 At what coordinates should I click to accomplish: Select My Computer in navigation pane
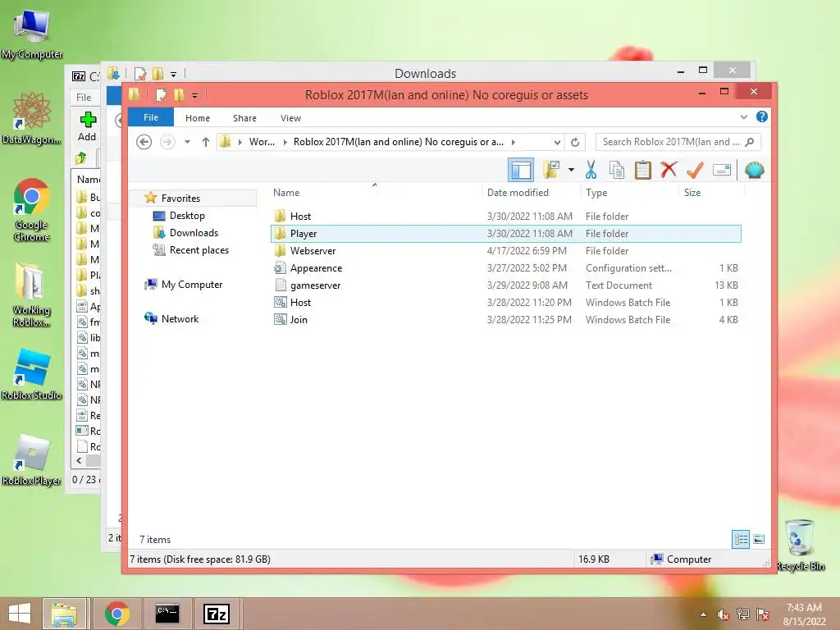pos(192,285)
